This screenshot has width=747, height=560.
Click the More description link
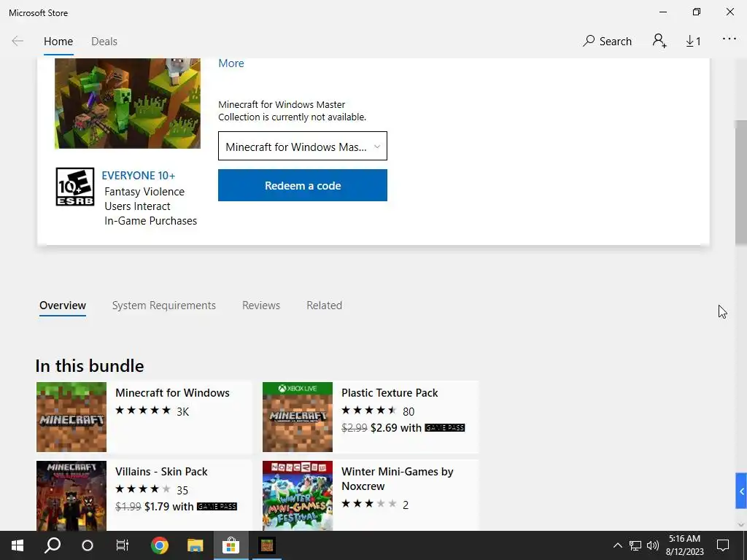pos(231,63)
